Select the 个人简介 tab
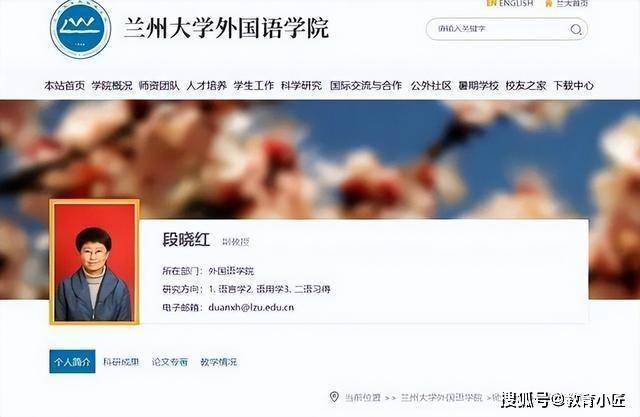The image size is (640, 417). tap(72, 362)
